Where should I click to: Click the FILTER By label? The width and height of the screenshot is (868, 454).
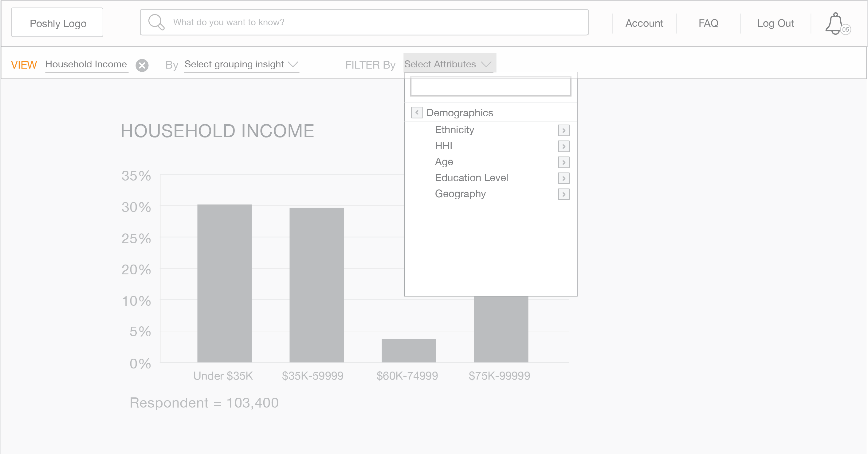[370, 65]
